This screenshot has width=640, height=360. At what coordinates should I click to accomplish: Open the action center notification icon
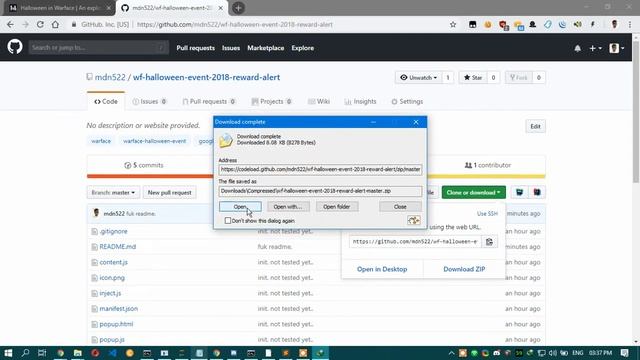pos(625,353)
